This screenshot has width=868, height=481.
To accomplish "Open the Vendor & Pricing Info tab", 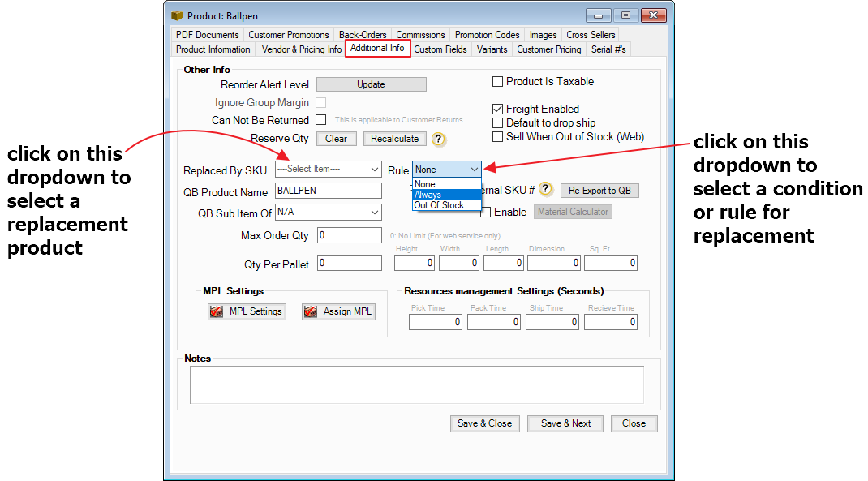I will pos(301,49).
